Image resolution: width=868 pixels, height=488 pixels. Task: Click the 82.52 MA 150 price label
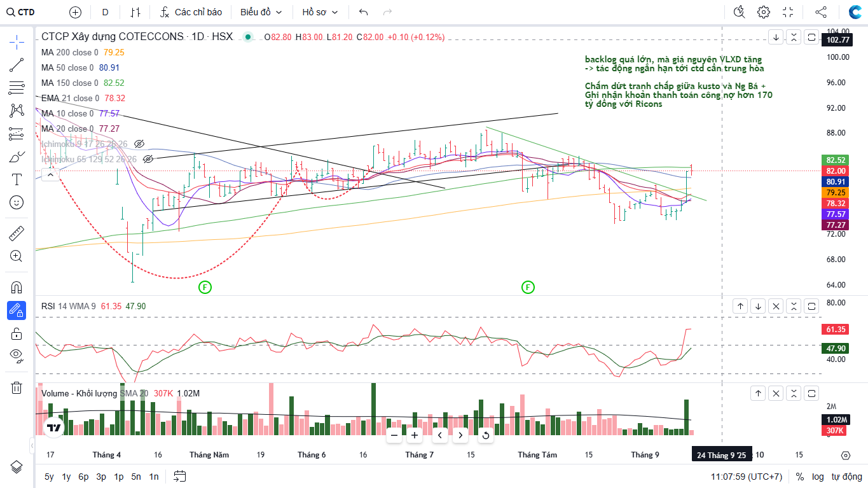pyautogui.click(x=835, y=160)
